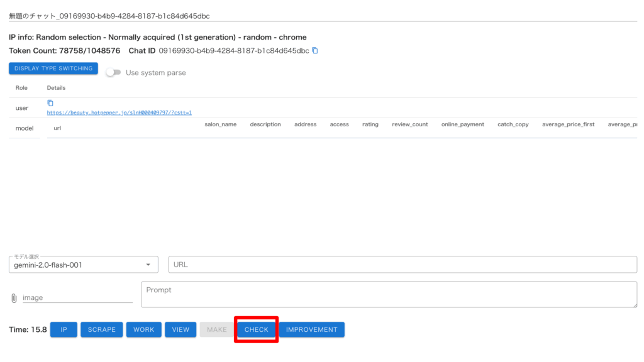Click the image file input field
644x362 pixels.
coord(77,297)
